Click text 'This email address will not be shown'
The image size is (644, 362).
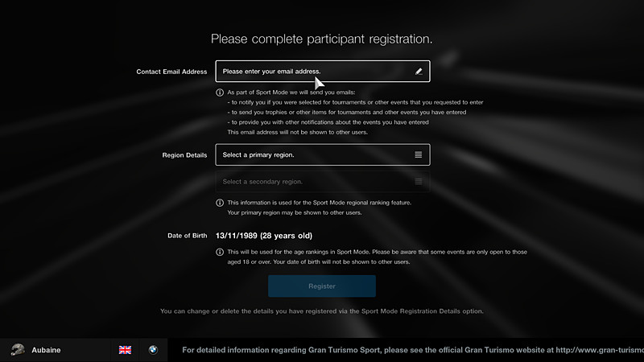[297, 132]
